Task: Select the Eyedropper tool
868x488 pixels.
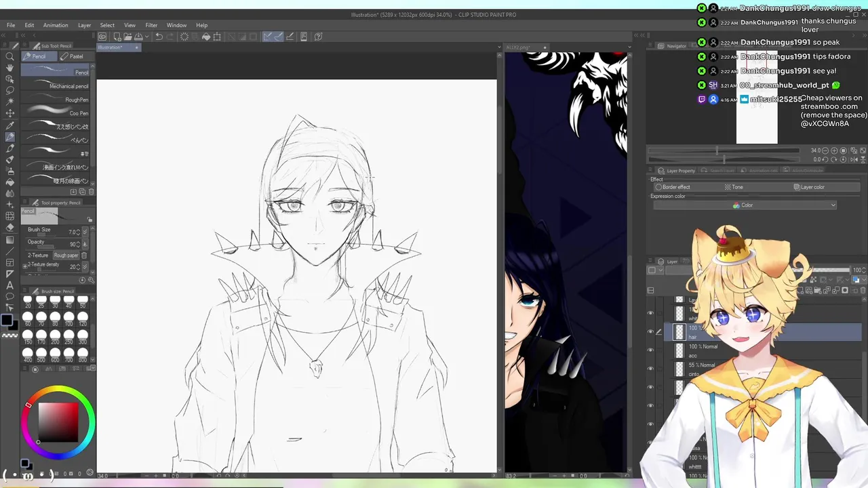Action: (x=9, y=125)
